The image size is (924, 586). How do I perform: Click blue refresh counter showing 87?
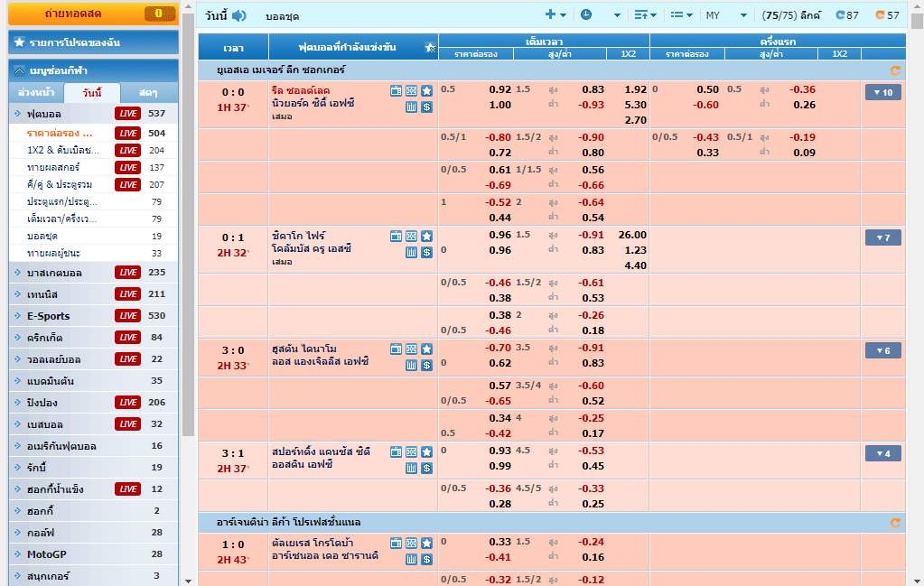tap(847, 15)
